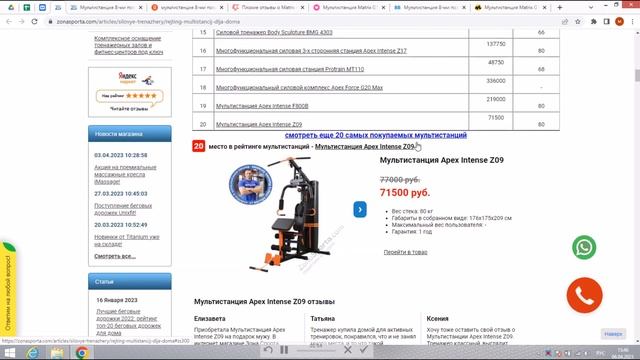Viewport: 640px width, 360px height.
Task: Close the active Мультистанция tab
Action: [140, 7]
